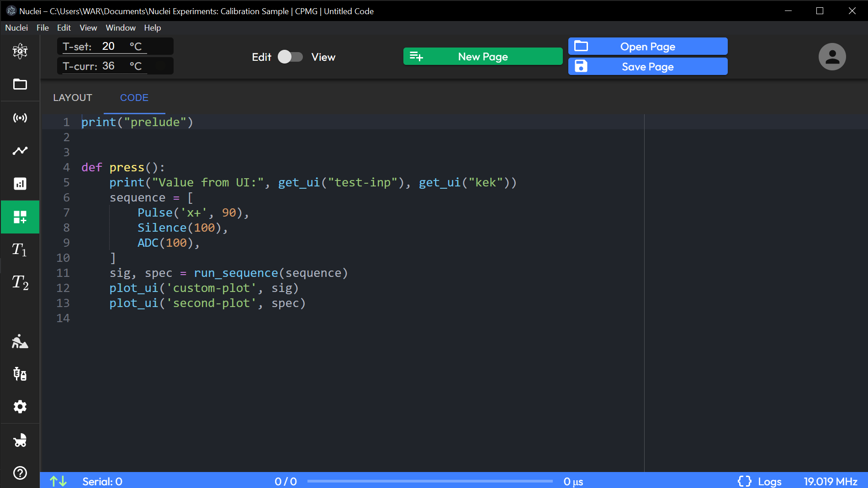Click get_ui("kek") in line 5
Screen dimensions: 868x488
click(x=464, y=182)
